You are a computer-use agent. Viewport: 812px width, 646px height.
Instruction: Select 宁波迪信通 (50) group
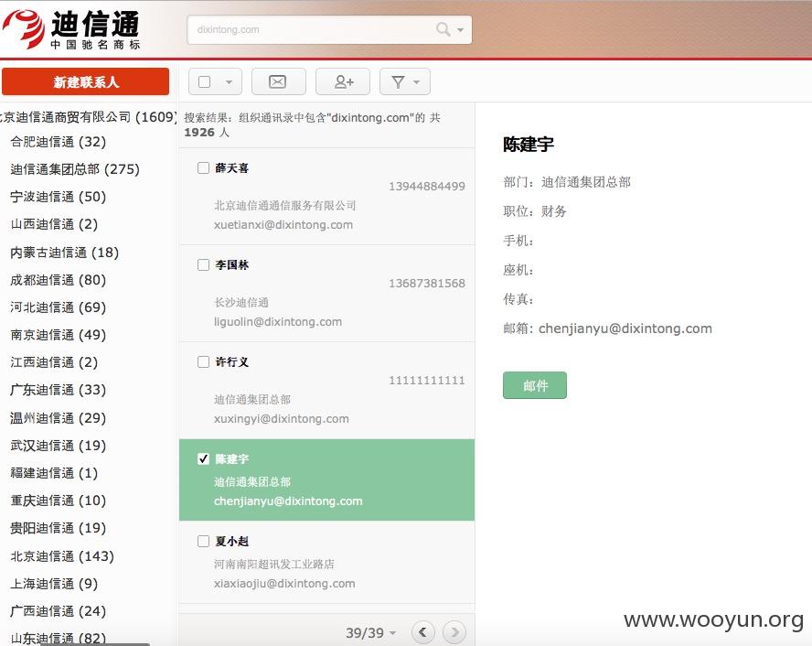(58, 197)
